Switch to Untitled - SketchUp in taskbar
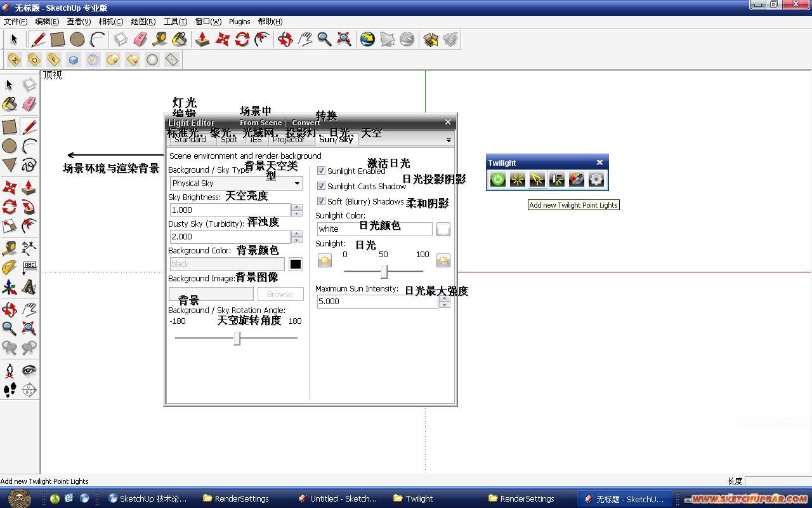The width and height of the screenshot is (812, 508). pyautogui.click(x=339, y=498)
